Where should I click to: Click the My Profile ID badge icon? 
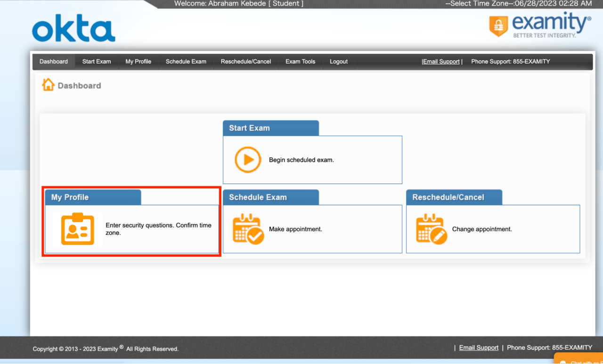78,229
